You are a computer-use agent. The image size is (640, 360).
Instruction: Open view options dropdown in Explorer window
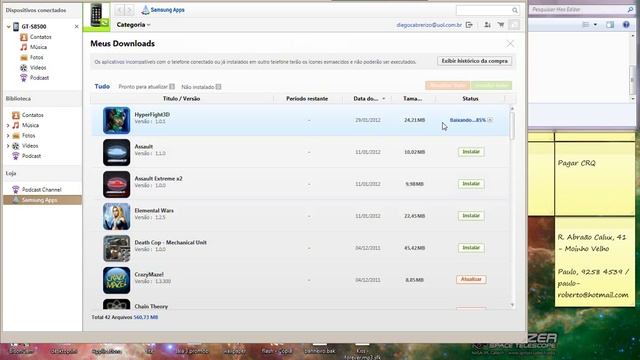596,25
